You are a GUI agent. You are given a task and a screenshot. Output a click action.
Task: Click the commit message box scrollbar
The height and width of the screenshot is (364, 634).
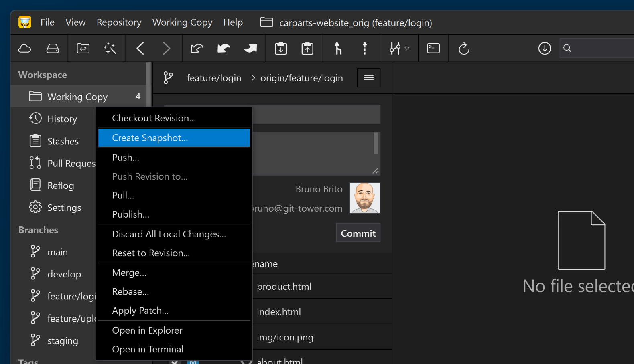click(376, 144)
